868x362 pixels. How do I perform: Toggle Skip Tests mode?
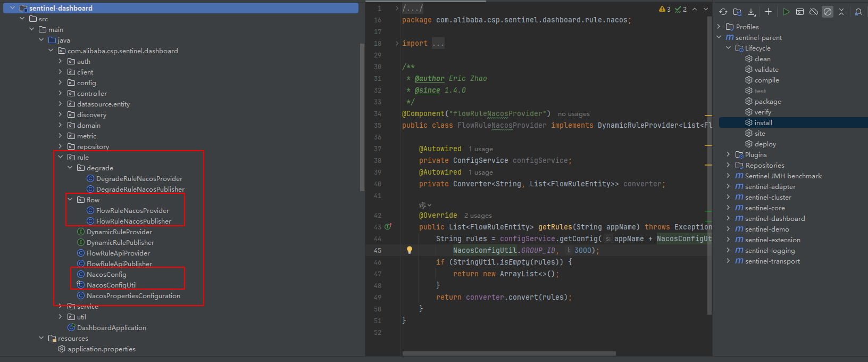tap(828, 12)
